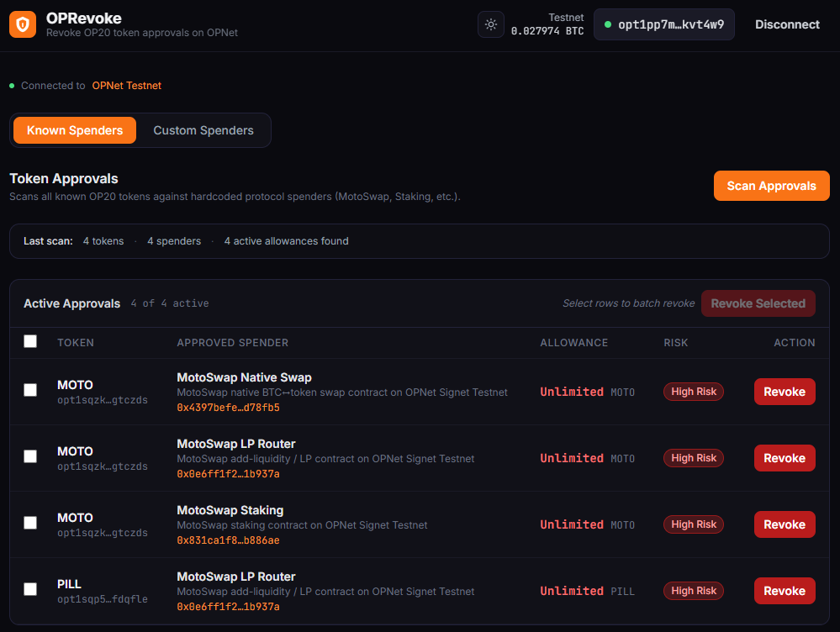840x632 pixels.
Task: Click spender address 0x831ca1f8…b886ae
Action: pos(228,540)
